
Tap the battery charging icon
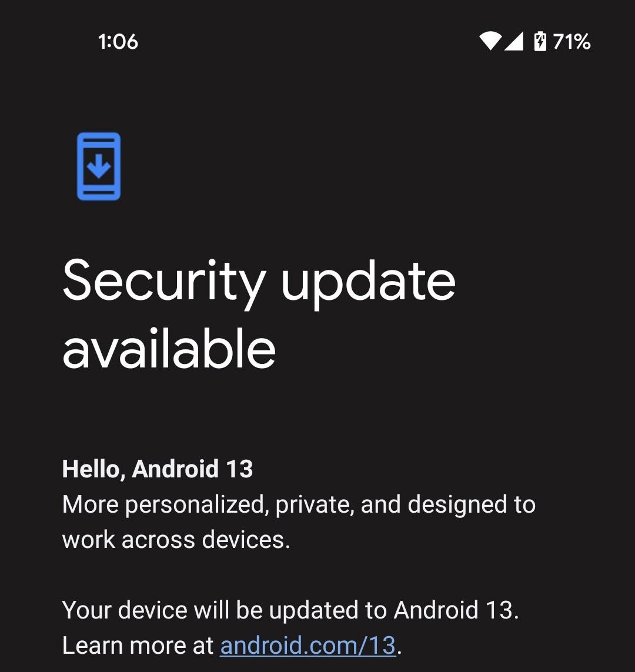pos(540,41)
